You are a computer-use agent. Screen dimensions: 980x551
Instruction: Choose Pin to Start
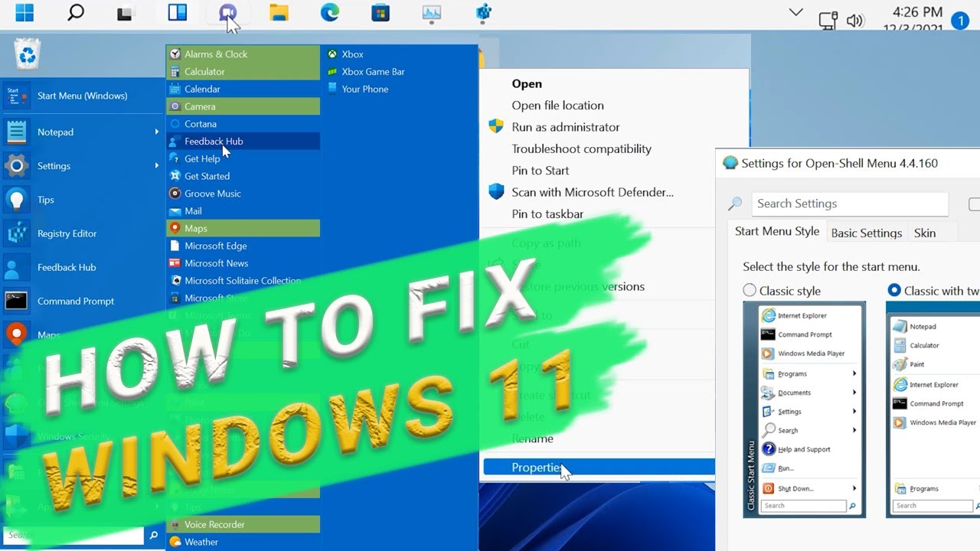pyautogui.click(x=541, y=171)
